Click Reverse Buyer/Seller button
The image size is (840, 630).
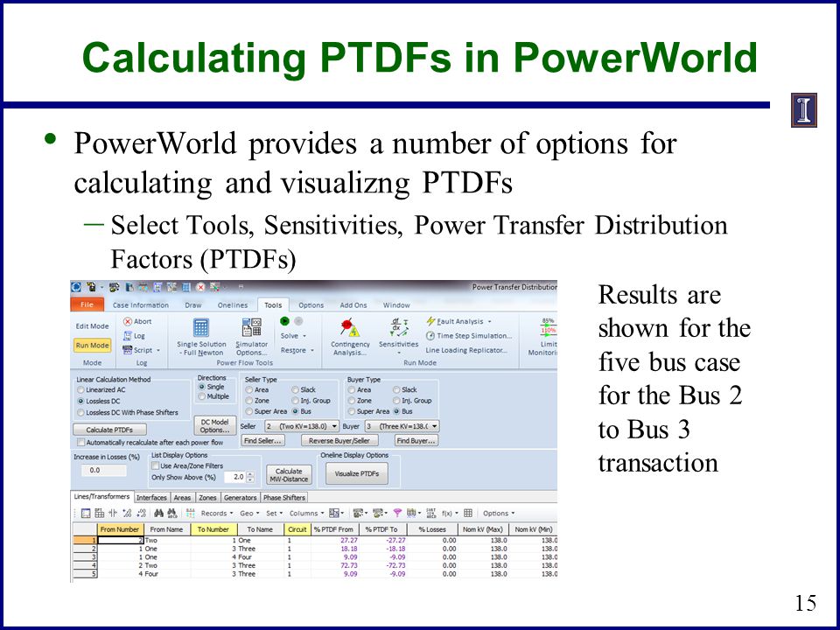[339, 441]
